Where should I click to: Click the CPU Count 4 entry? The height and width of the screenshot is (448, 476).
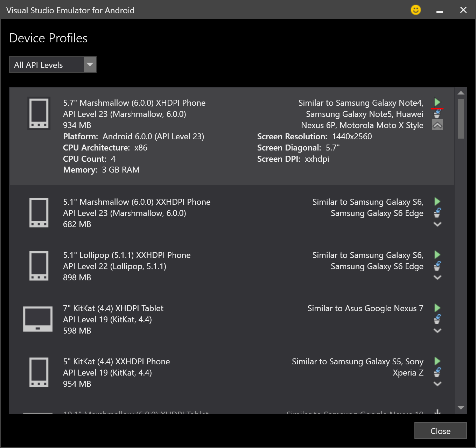pos(89,159)
